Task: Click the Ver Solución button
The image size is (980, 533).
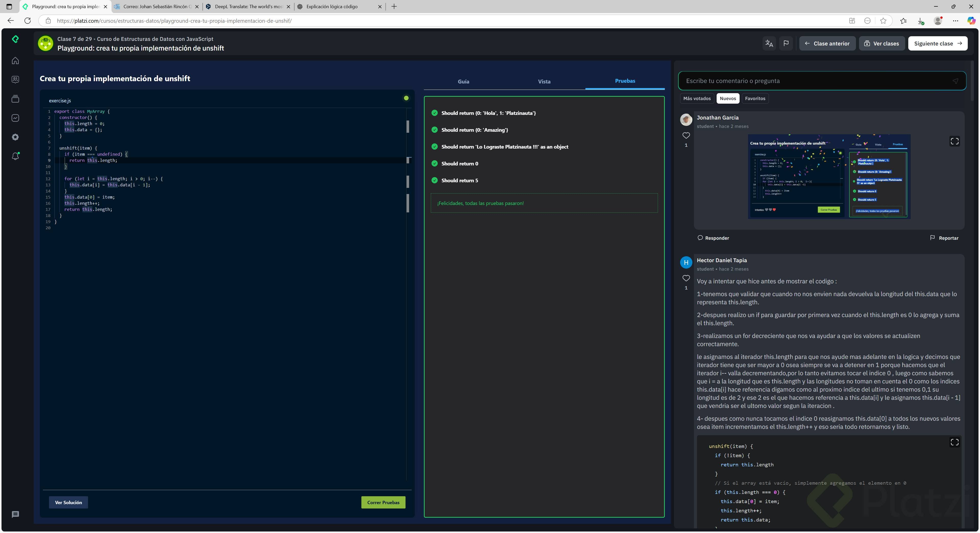Action: (x=68, y=502)
